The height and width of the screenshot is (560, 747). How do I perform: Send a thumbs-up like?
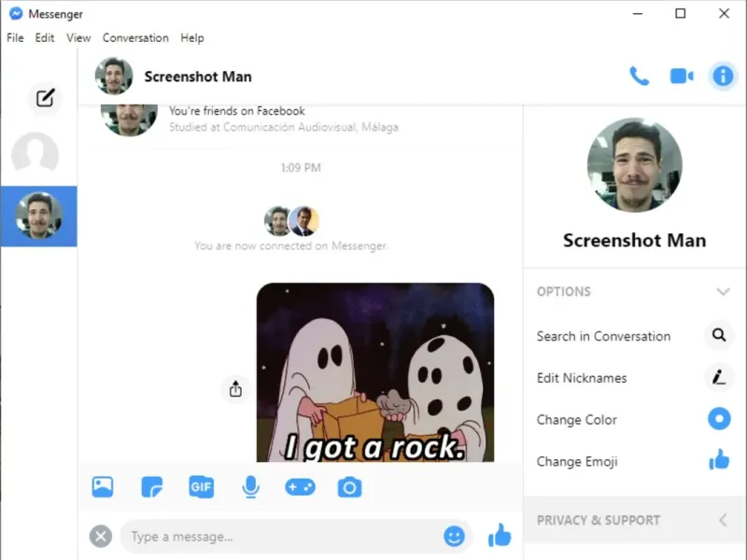[500, 535]
